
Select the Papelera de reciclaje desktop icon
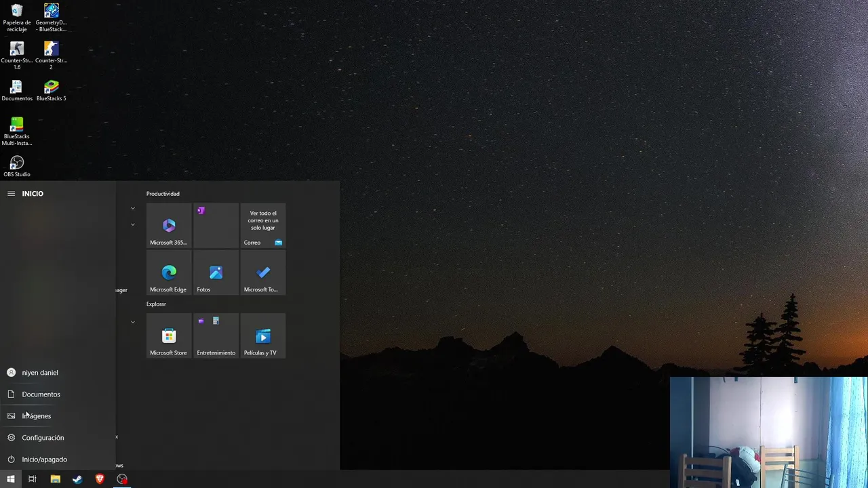(x=17, y=18)
